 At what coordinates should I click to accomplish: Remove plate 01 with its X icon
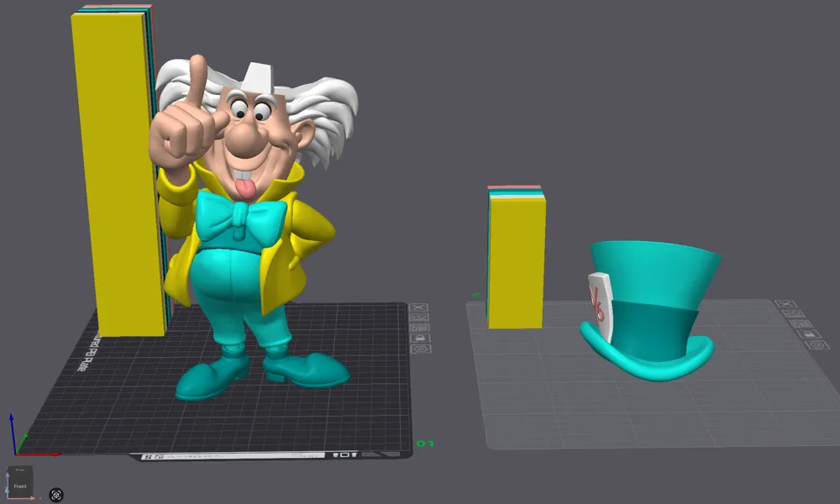coord(418,307)
